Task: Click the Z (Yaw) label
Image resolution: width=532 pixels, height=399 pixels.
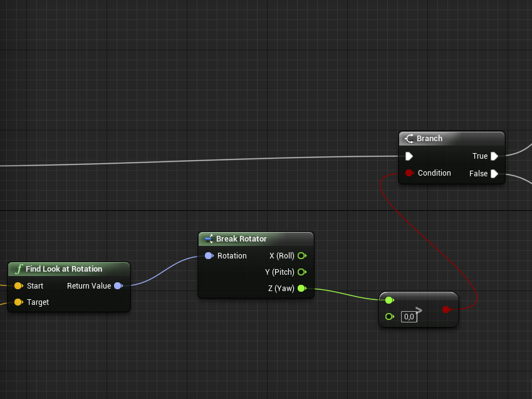Action: (x=281, y=289)
